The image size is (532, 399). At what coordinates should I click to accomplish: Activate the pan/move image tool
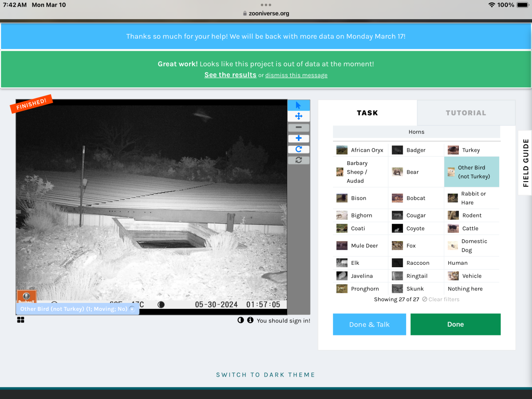point(298,116)
